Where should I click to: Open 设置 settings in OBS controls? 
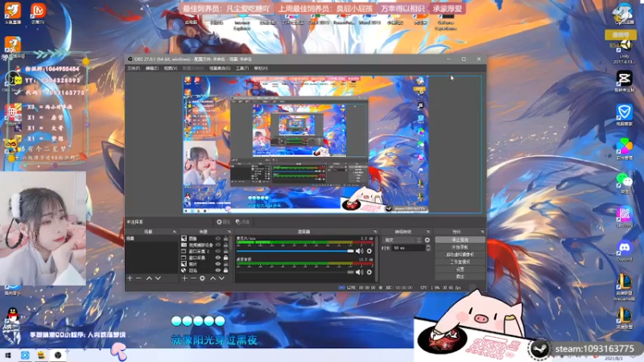point(460,269)
